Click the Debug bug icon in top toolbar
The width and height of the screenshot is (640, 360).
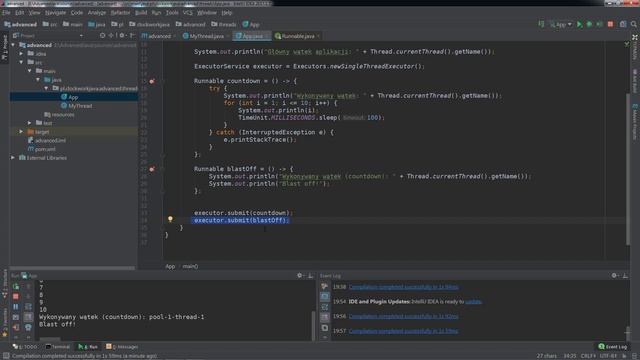589,24
